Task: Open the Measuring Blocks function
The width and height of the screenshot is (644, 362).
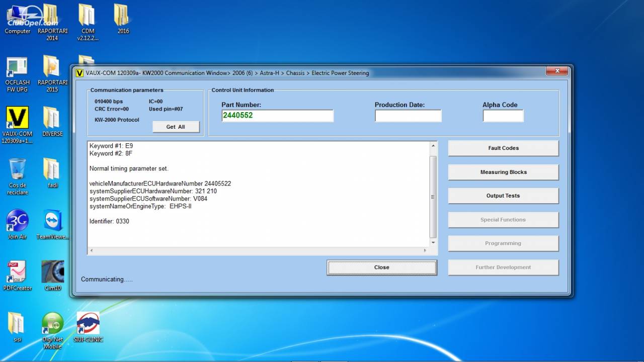Action: (503, 172)
